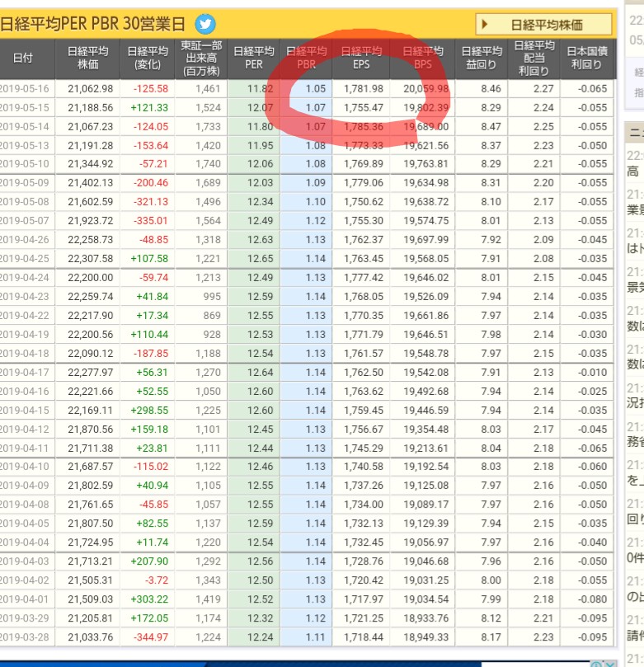644x667 pixels.
Task: Click the 日経平均益回り column header
Action: pyautogui.click(x=482, y=59)
